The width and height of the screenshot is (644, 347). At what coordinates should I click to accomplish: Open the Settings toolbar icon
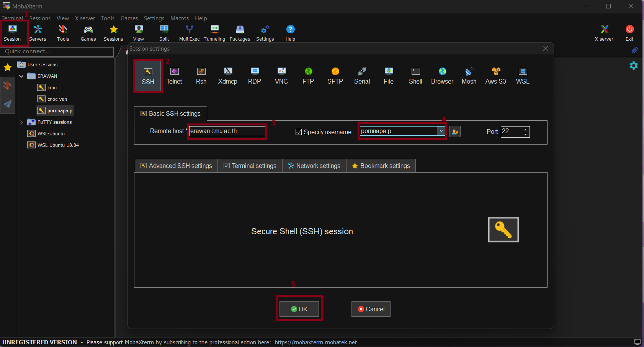pos(265,33)
